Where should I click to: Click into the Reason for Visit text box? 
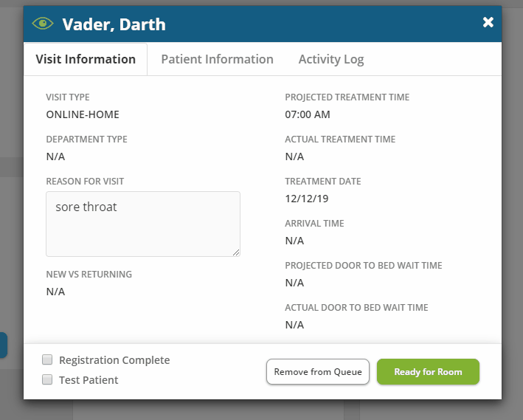(142, 224)
